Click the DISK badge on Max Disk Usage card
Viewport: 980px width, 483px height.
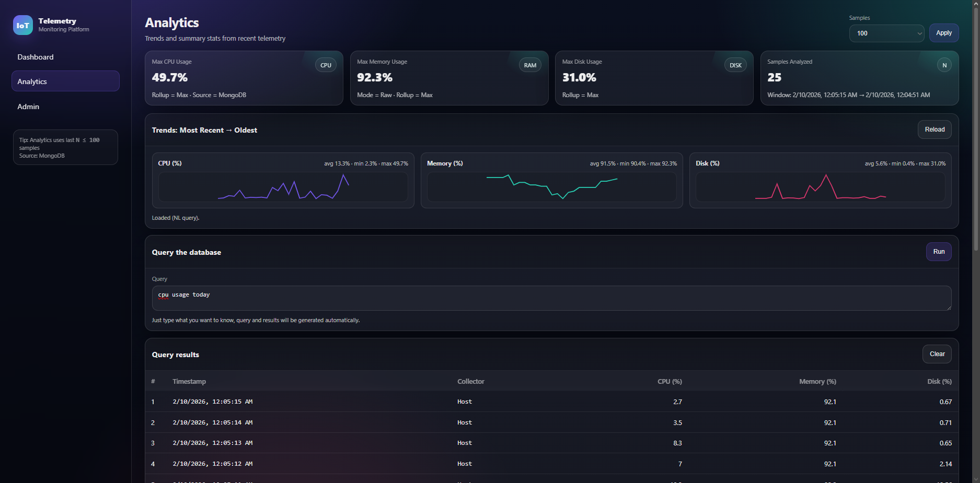(x=735, y=65)
